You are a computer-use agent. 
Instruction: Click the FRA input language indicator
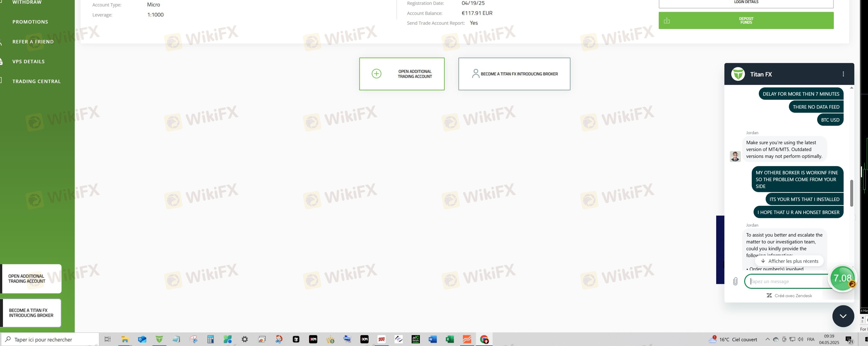(810, 339)
